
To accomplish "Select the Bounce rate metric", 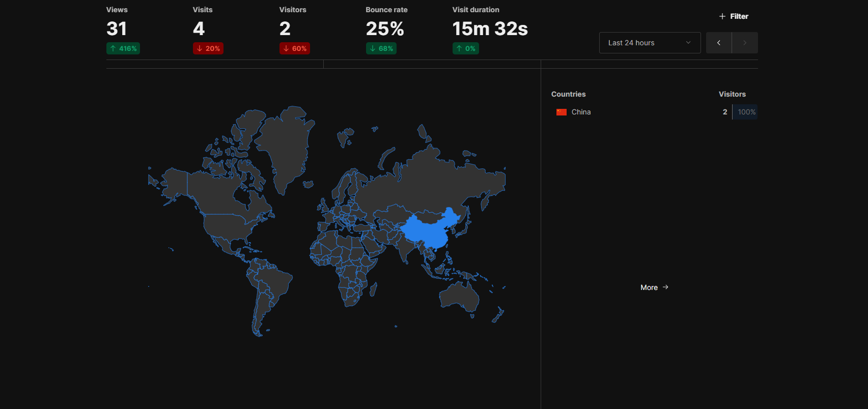I will (385, 28).
